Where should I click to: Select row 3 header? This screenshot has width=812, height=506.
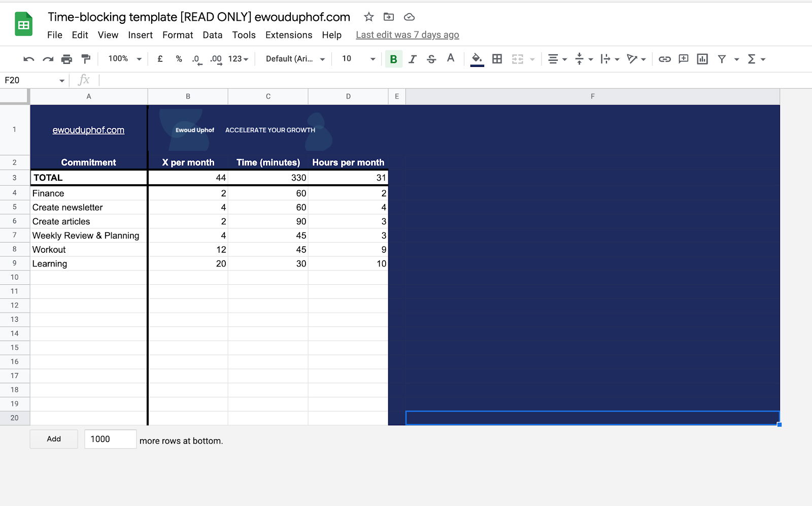pos(15,178)
